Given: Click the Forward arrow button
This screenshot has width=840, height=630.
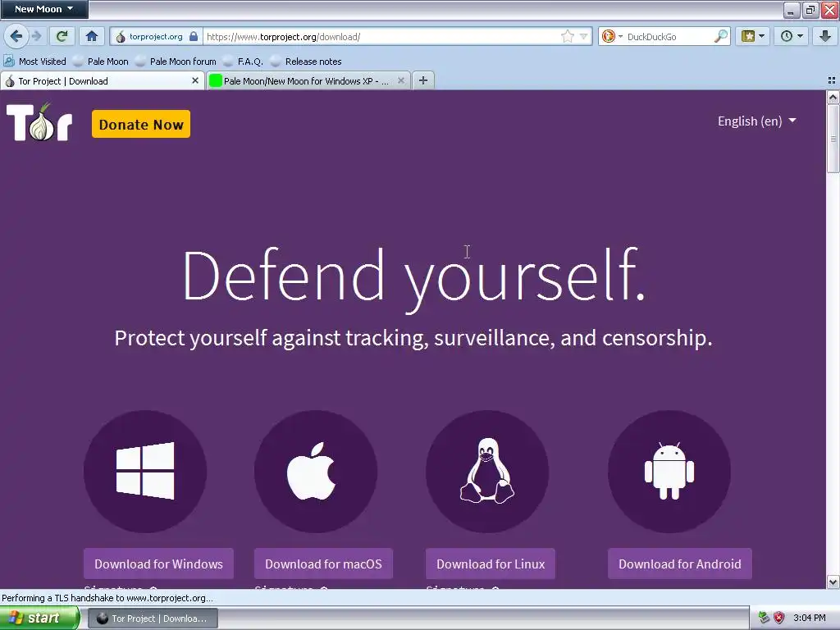Looking at the screenshot, I should click(36, 36).
